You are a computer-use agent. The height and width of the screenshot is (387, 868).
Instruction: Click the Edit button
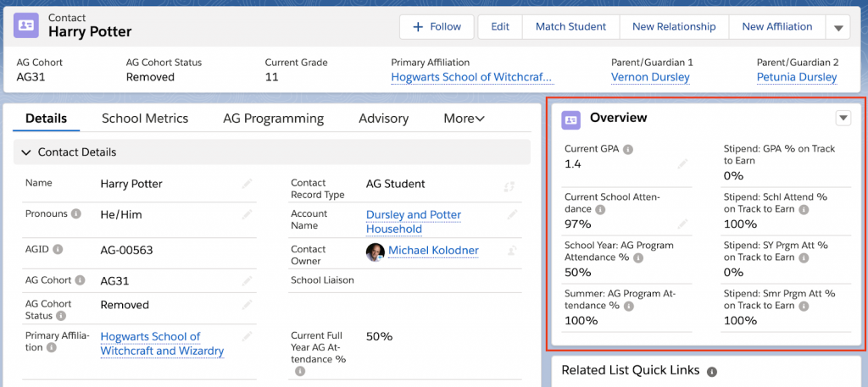coord(500,27)
